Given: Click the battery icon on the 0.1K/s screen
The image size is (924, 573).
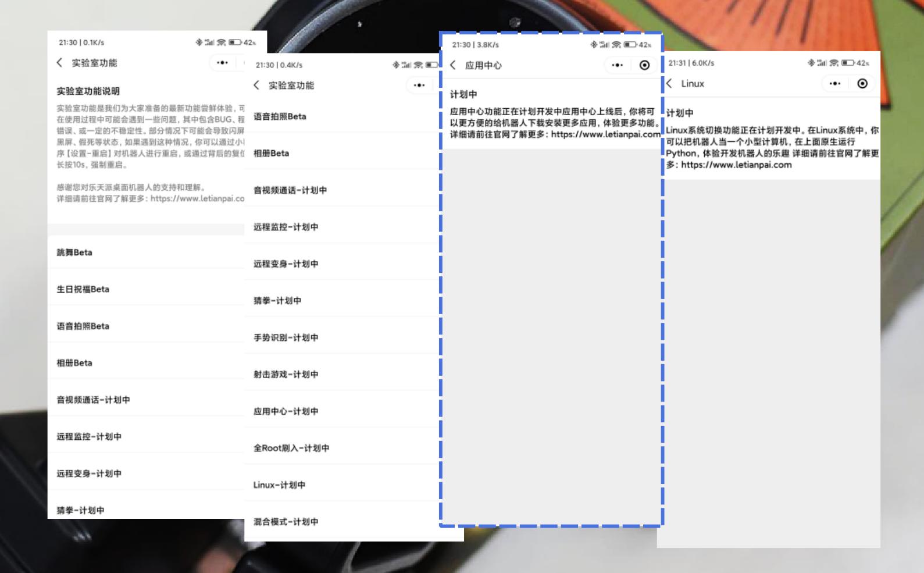Looking at the screenshot, I should pyautogui.click(x=236, y=42).
